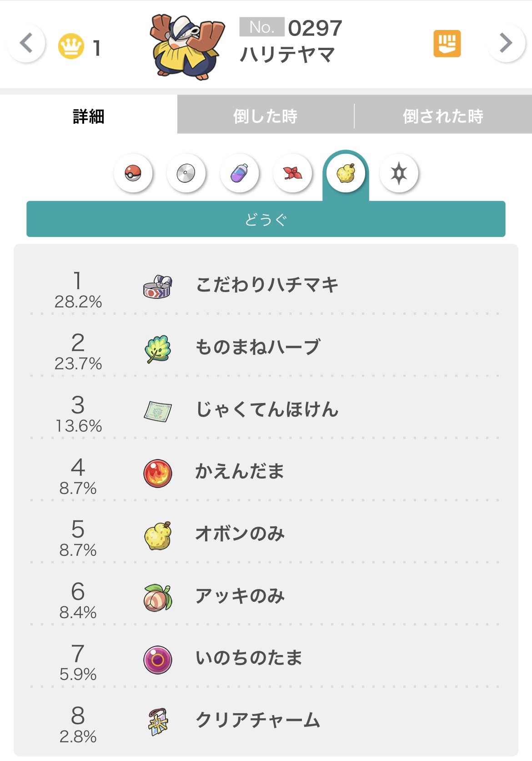Viewport: 532px width, 761px height.
Task: Click the どうぐ header bar
Action: point(266,219)
